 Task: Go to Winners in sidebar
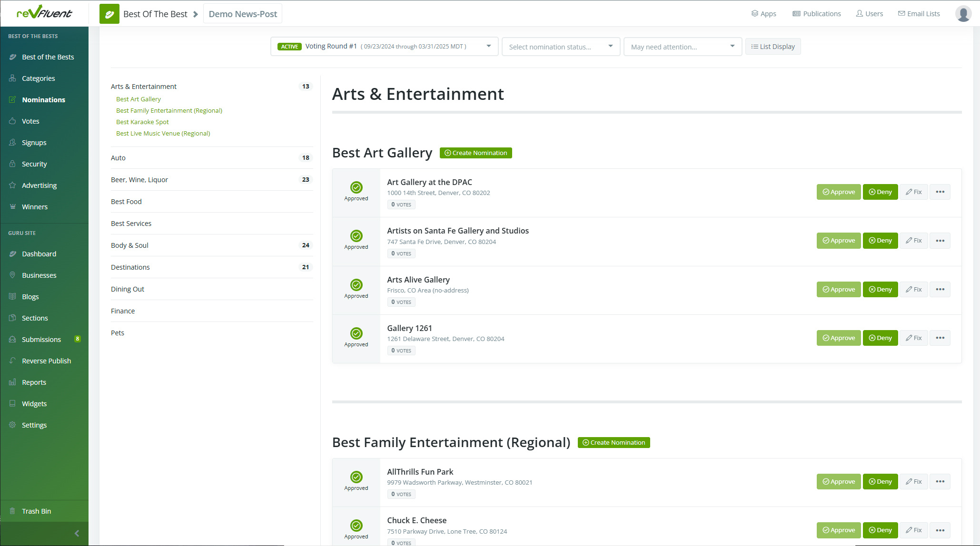(35, 207)
